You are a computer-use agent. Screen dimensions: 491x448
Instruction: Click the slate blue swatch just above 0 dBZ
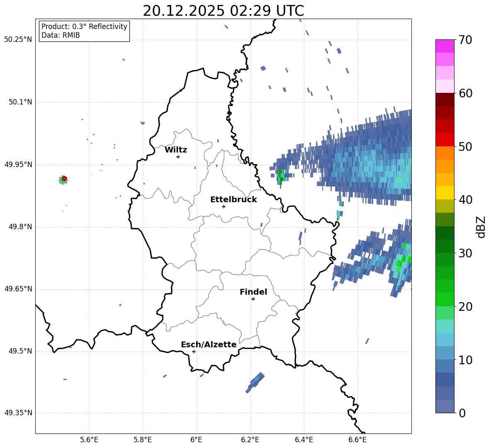click(445, 406)
